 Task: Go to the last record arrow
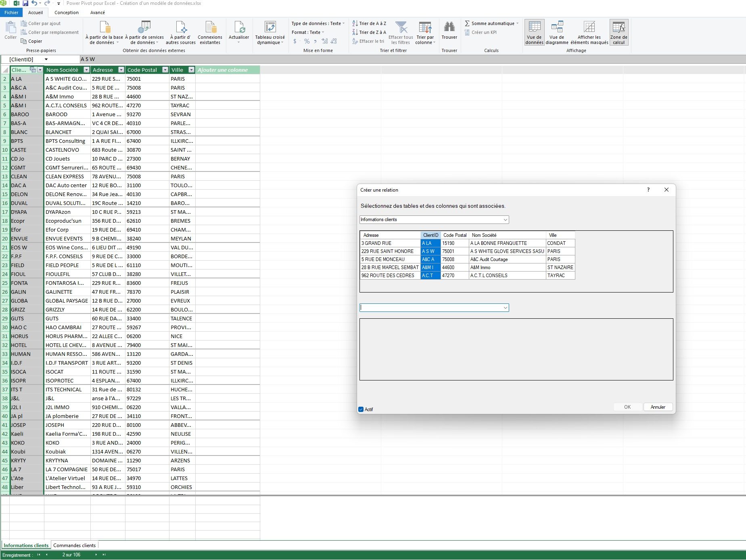pyautogui.click(x=104, y=555)
